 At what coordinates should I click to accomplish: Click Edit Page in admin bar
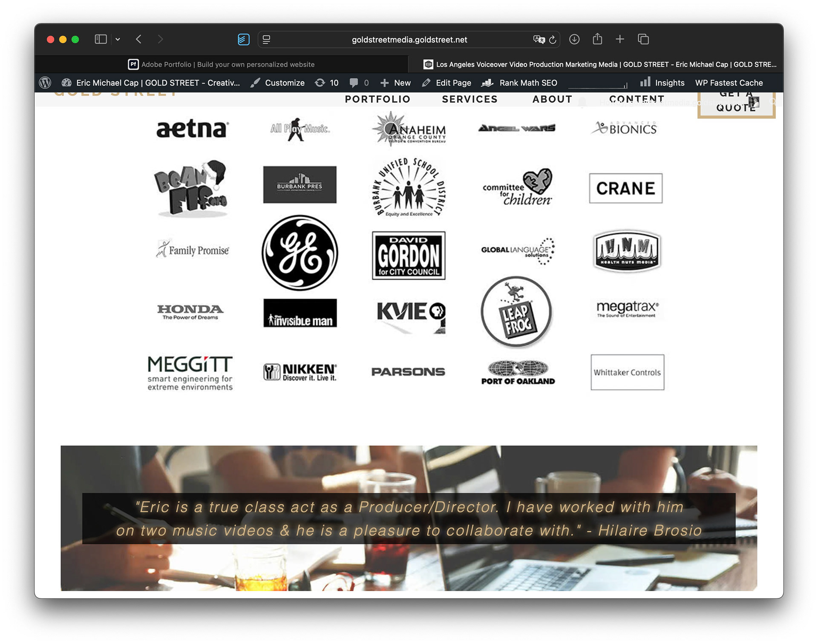tap(446, 83)
